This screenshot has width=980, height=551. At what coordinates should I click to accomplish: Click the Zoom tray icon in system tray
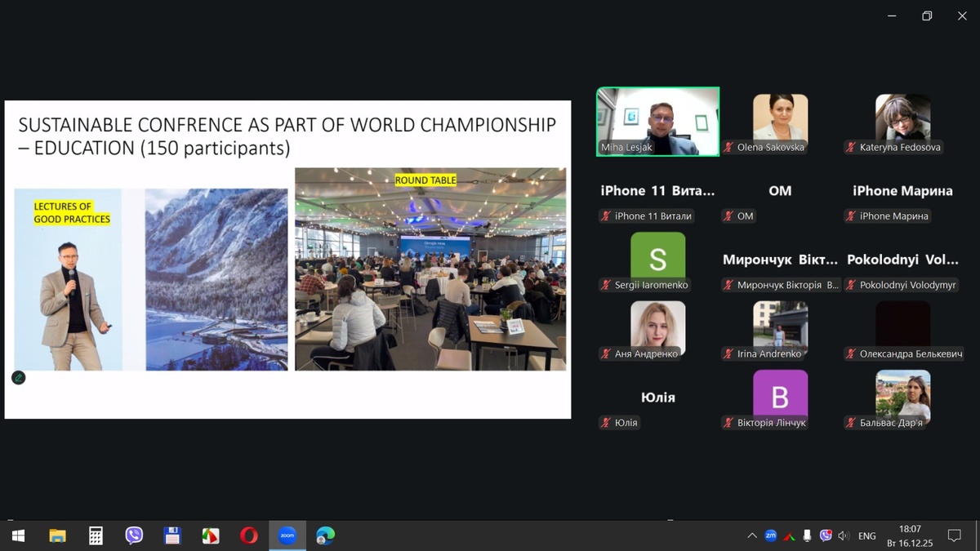[x=770, y=535]
